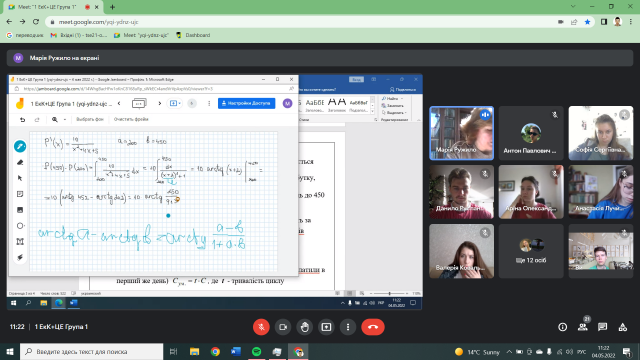The height and width of the screenshot is (360, 640).
Task: Open the Activities panel icon
Action: 622,327
